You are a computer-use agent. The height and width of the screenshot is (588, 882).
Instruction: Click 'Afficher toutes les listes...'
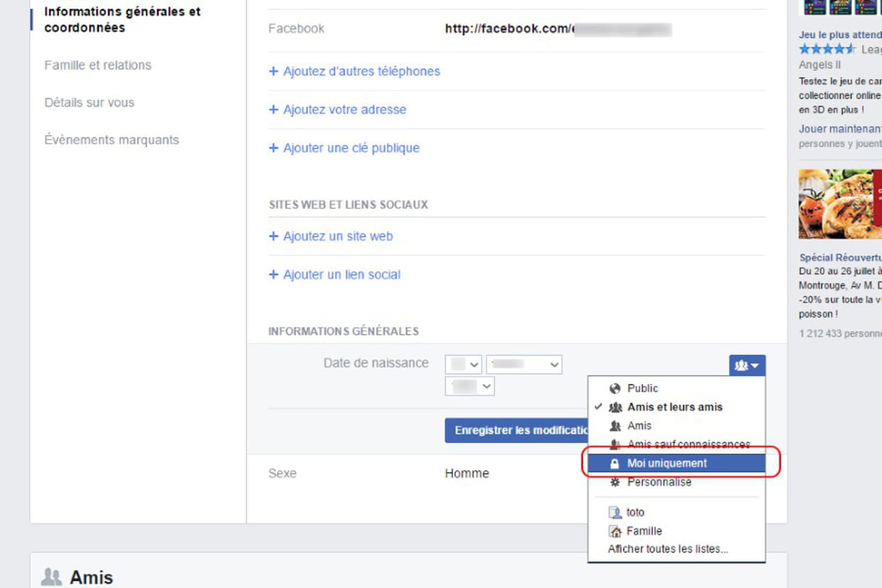point(668,549)
